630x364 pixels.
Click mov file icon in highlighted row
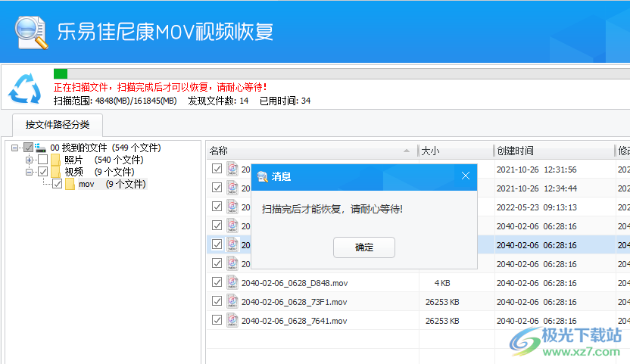click(x=232, y=244)
